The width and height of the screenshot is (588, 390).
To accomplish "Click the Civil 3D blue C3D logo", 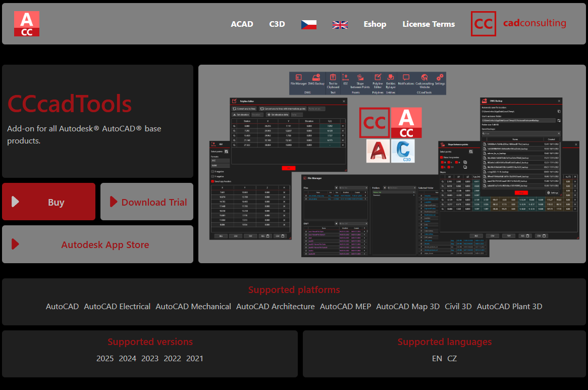I will (x=403, y=151).
